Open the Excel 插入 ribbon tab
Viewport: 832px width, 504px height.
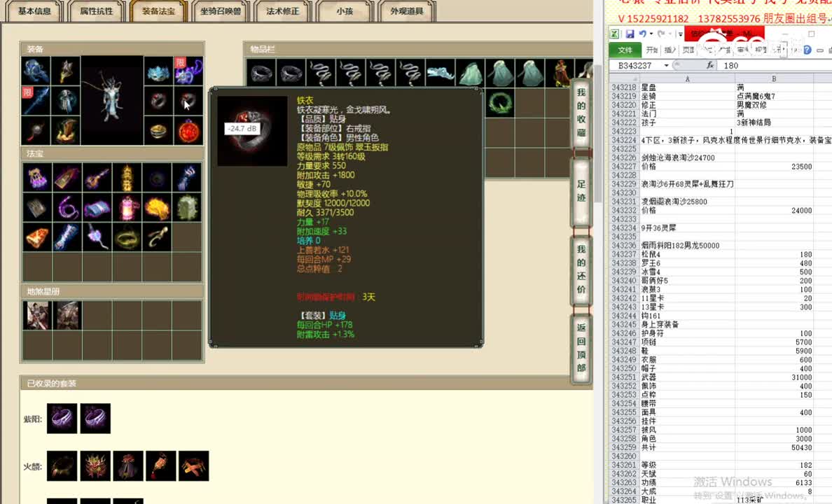coord(670,50)
